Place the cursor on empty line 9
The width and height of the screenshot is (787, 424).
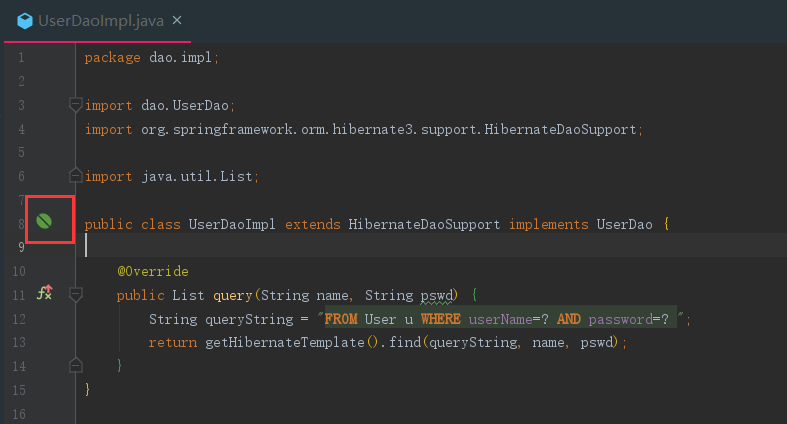[x=432, y=245]
